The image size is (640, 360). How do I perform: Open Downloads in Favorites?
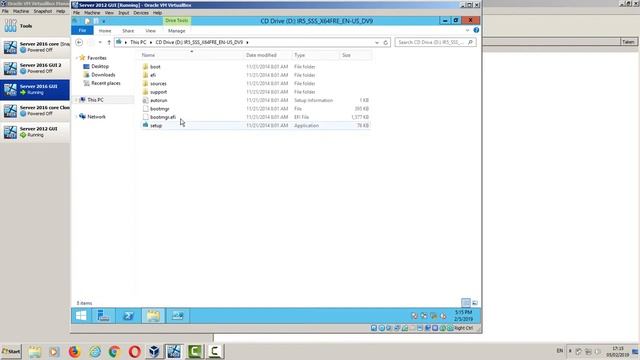click(103, 75)
